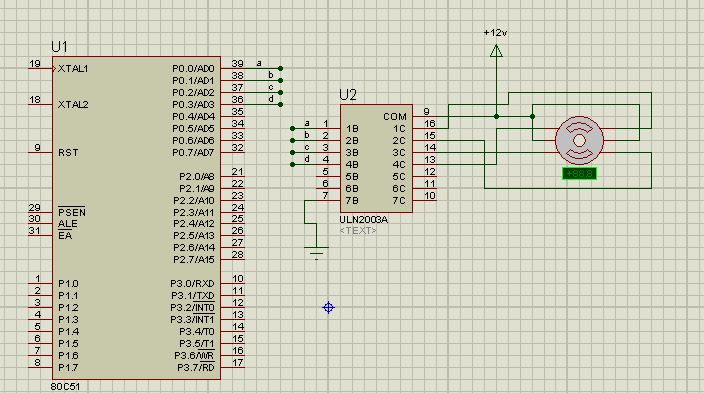Click the 4C output pin 13
Image resolution: width=704 pixels, height=393 pixels.
(x=424, y=164)
